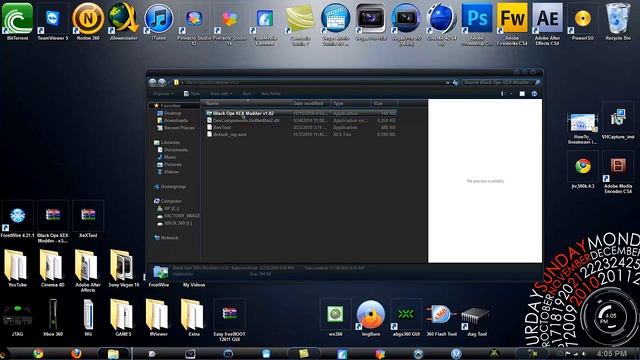Select the Chrome shortcut on right desktop

(x=582, y=170)
